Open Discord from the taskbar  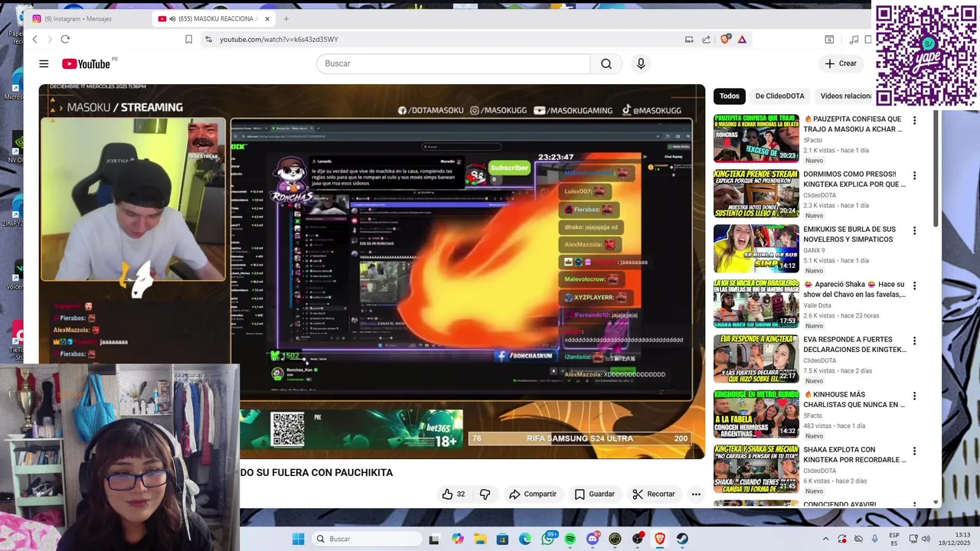593,539
